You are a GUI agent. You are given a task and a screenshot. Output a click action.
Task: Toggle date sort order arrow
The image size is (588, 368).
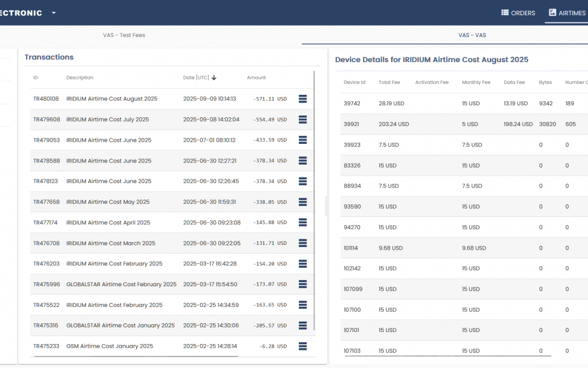[214, 78]
